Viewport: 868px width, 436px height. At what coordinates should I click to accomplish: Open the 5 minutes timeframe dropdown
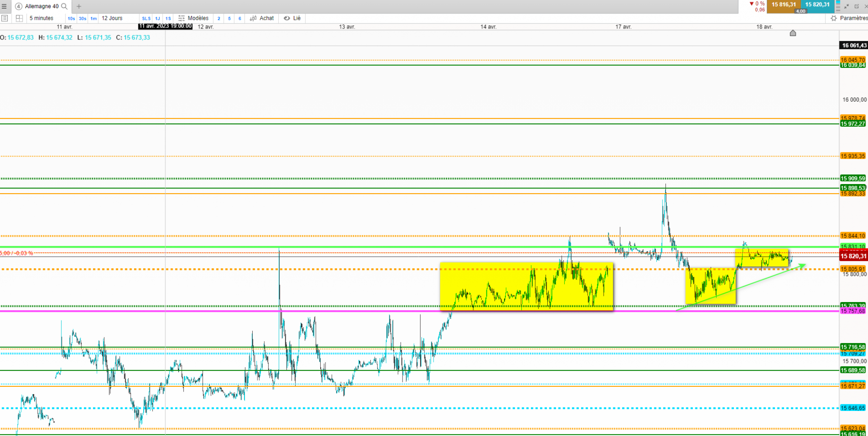pyautogui.click(x=41, y=18)
